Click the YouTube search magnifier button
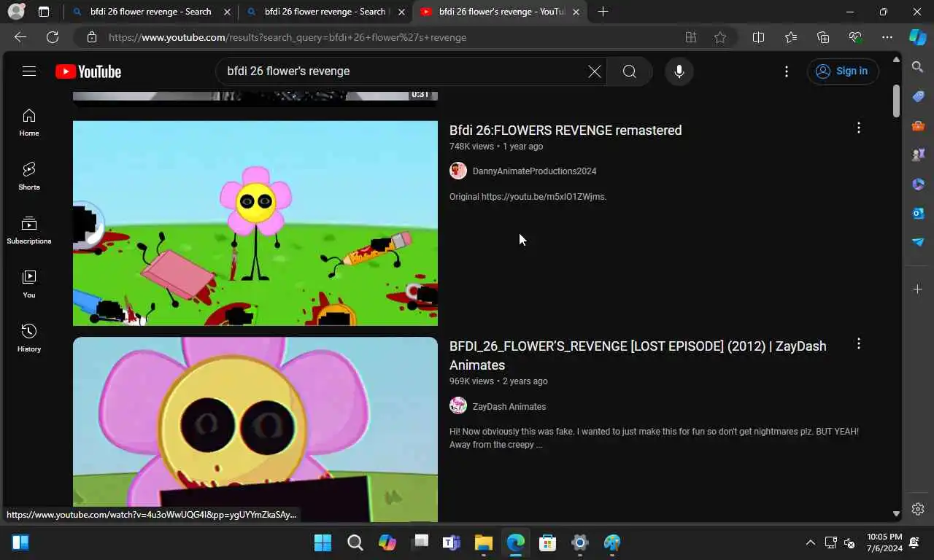Image resolution: width=934 pixels, height=560 pixels. [630, 71]
